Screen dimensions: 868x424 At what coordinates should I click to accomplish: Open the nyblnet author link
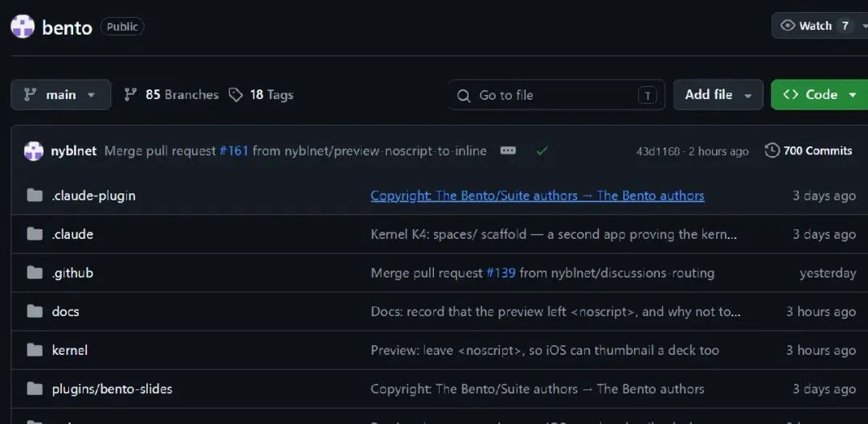[x=74, y=150]
